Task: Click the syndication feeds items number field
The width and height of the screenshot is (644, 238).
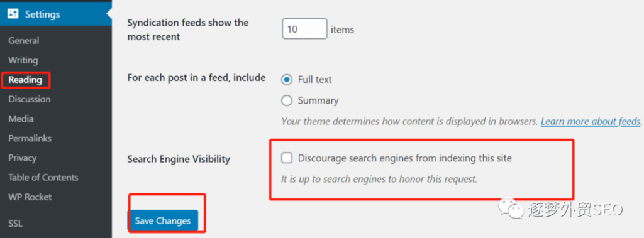Action: tap(304, 29)
